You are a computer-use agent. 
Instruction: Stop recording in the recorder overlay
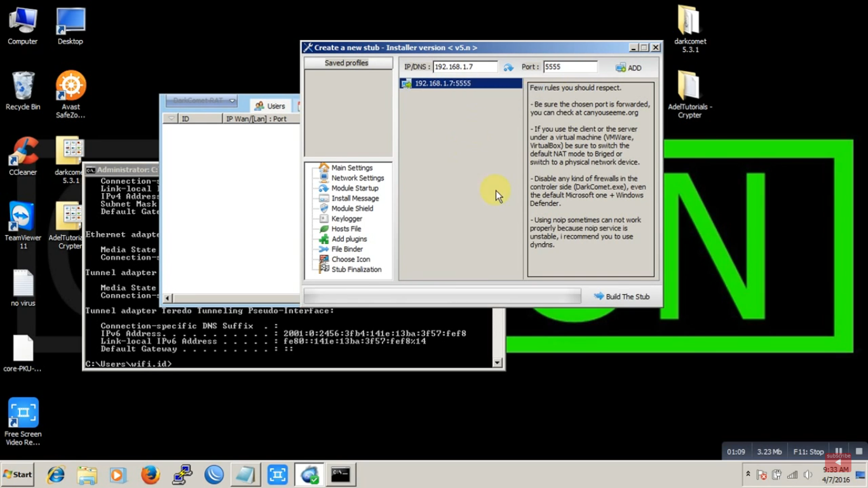click(x=859, y=451)
